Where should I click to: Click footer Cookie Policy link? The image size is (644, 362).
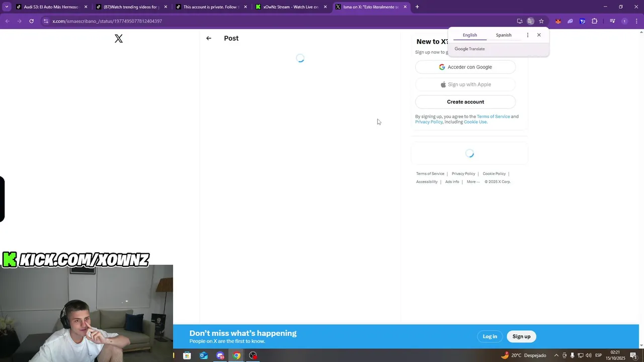pos(494,174)
